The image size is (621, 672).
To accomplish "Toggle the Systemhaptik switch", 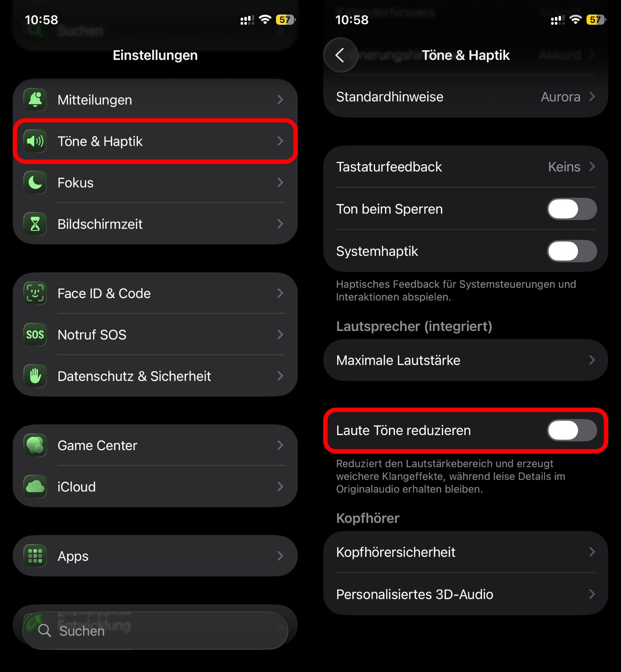I will tap(572, 251).
